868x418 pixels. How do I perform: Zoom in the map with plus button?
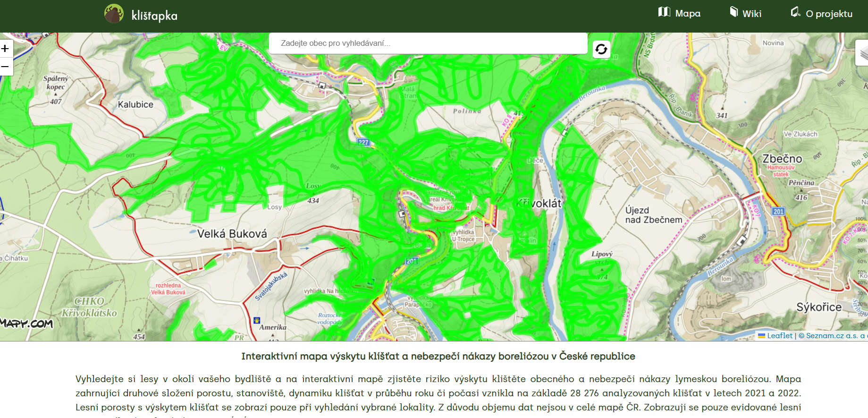pos(5,49)
